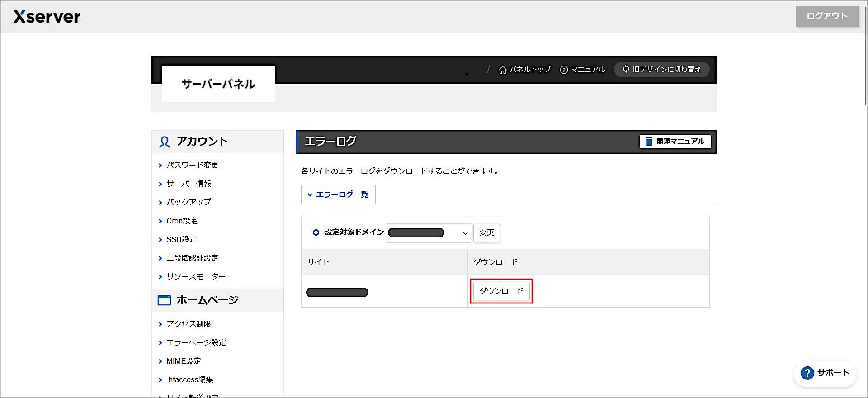Click the chevron beside エラーログ一覧
This screenshot has width=868, height=398.
click(x=310, y=195)
